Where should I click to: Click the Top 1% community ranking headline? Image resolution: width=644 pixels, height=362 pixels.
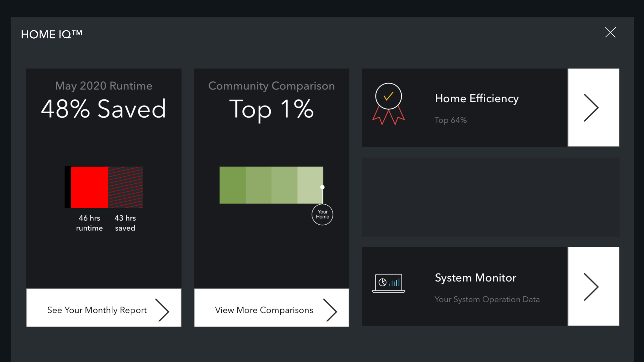[271, 109]
